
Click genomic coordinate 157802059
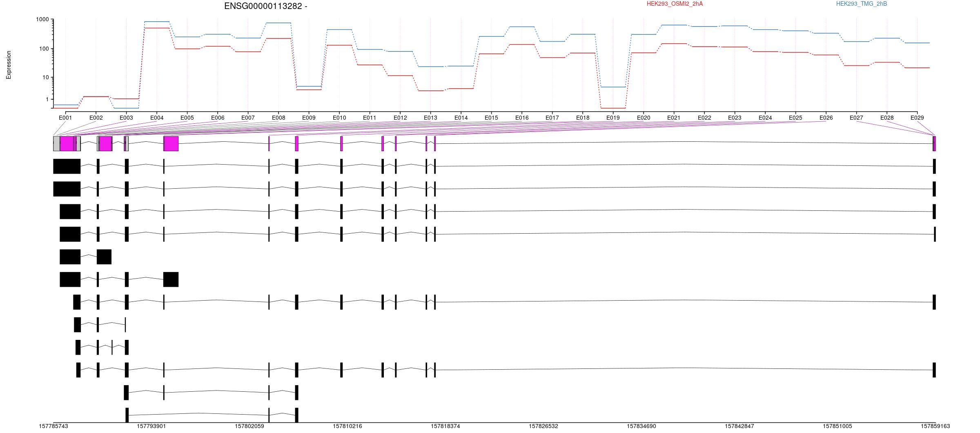(249, 426)
